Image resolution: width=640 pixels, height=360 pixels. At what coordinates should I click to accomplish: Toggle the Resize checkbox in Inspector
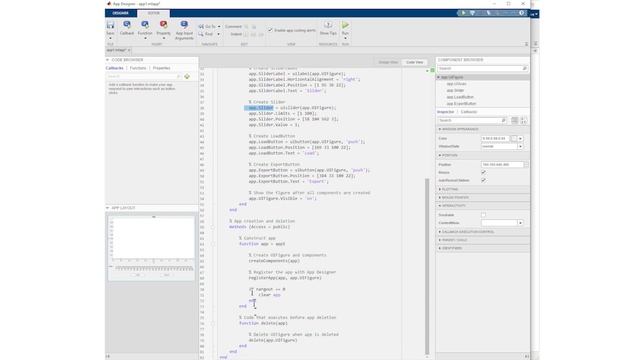(x=484, y=172)
